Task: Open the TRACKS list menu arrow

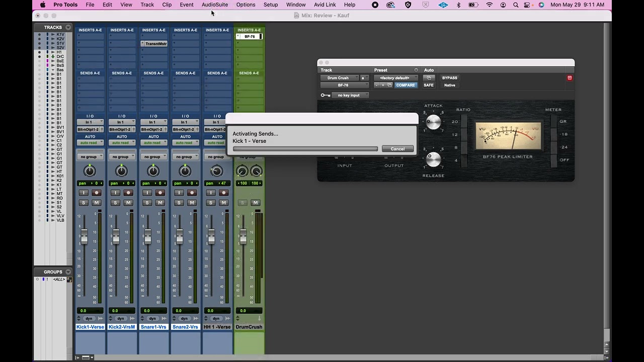Action: (68, 27)
